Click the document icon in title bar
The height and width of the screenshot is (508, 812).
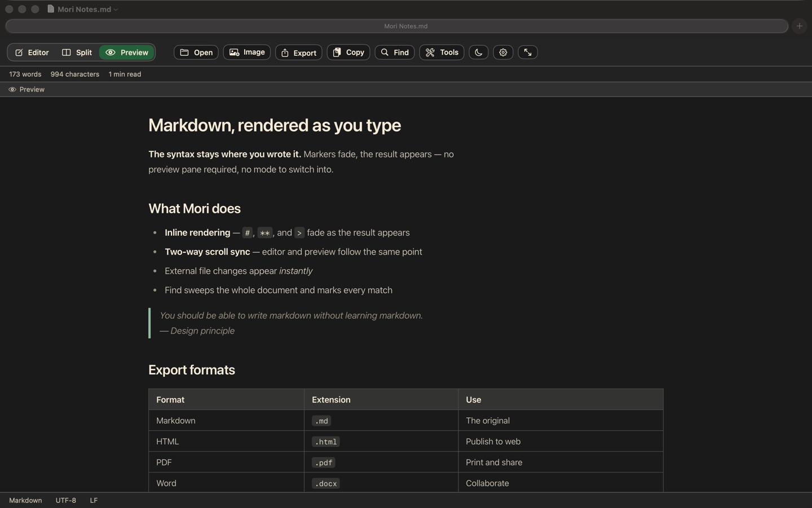tap(51, 9)
